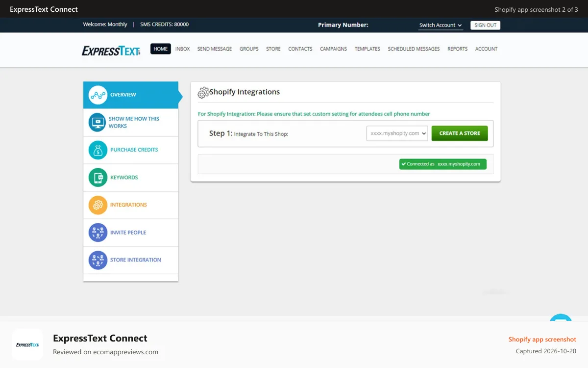Open SHOW ME HOW THIS WORKS link
Screen dimensions: 588x368
pos(134,122)
